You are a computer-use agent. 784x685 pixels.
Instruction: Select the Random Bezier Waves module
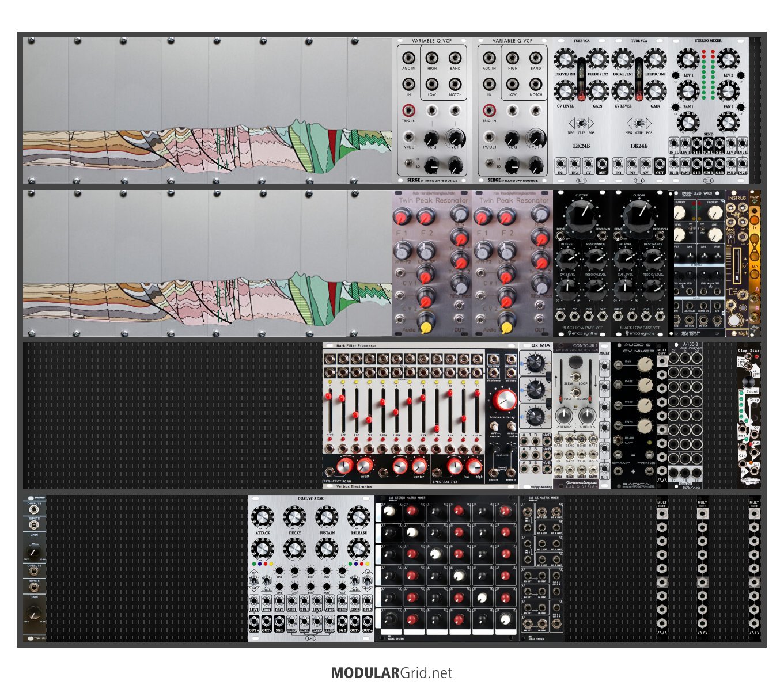(x=697, y=264)
